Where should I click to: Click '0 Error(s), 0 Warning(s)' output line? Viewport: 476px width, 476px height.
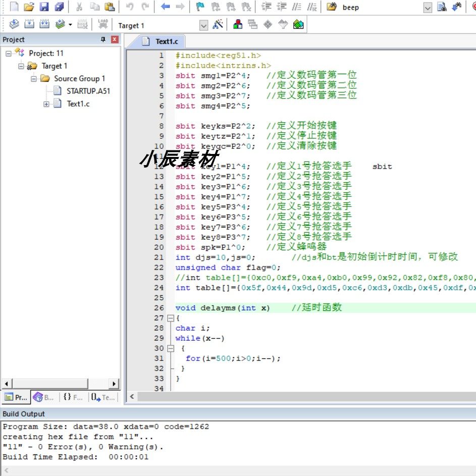[x=83, y=447]
